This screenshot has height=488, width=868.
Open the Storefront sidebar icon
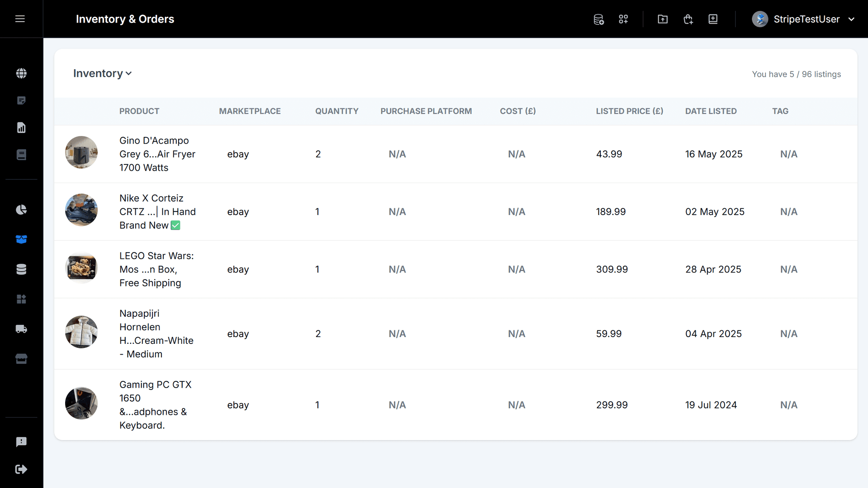21,359
